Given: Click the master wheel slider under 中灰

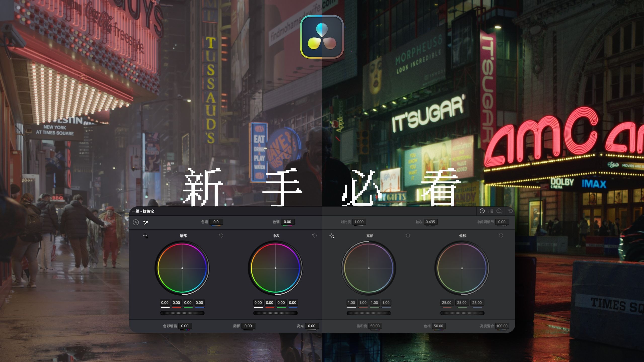Looking at the screenshot, I should (x=275, y=313).
